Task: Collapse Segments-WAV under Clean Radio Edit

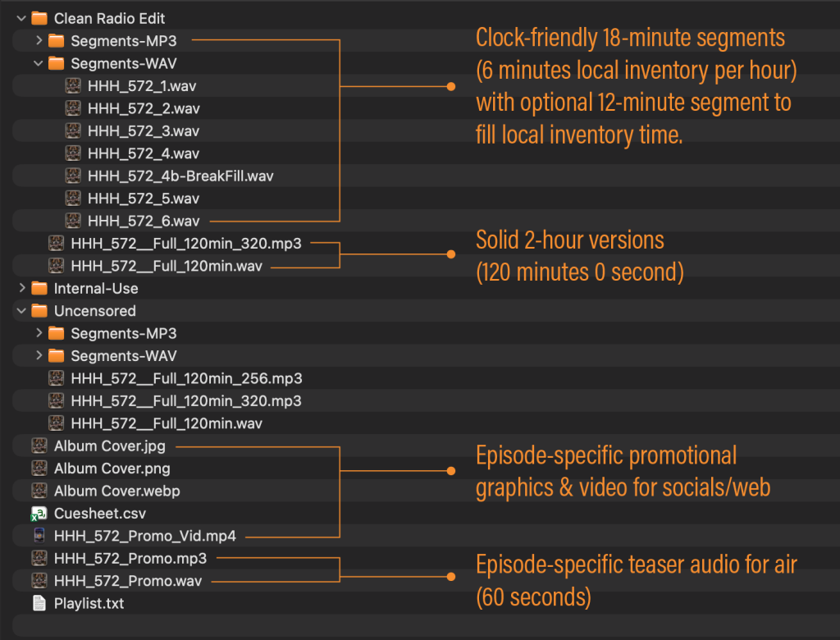Action: (38, 63)
